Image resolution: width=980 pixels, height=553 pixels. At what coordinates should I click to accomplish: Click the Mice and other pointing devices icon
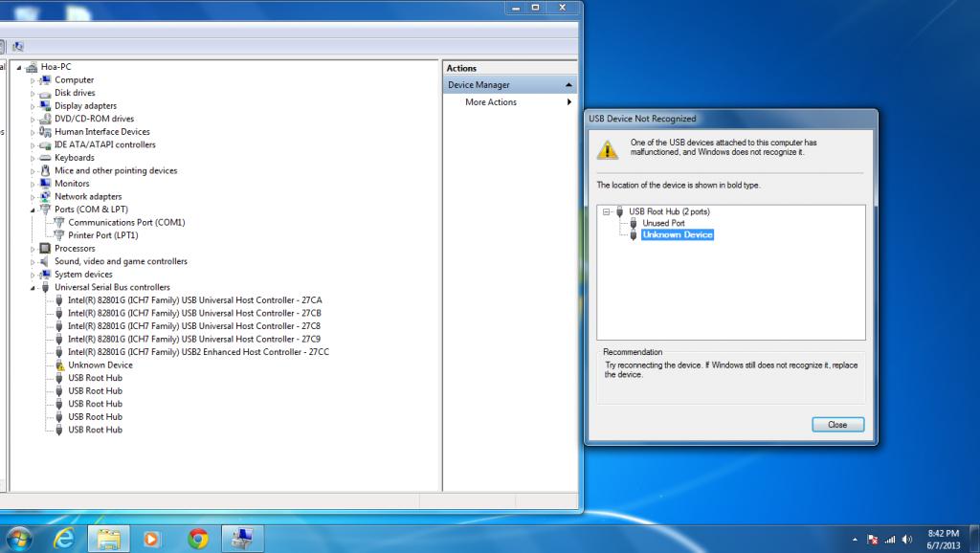(x=45, y=170)
